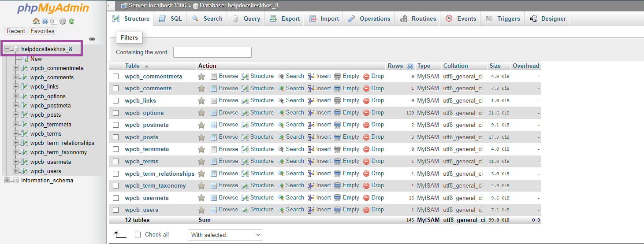Click the 99.8 KiB total size
The height and width of the screenshot is (244, 644).
499,220
